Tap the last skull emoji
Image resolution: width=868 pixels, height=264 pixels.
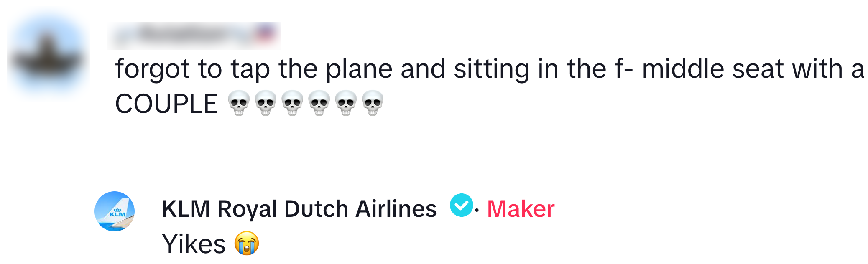373,103
